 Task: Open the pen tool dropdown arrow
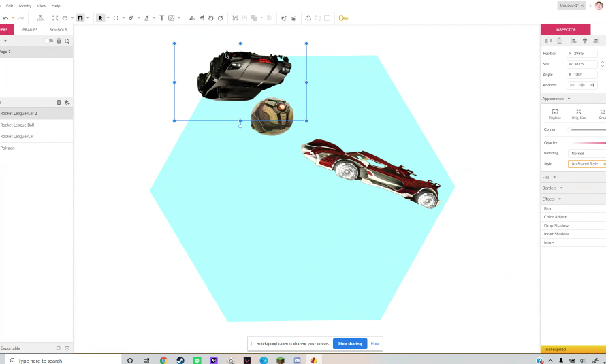click(x=138, y=18)
